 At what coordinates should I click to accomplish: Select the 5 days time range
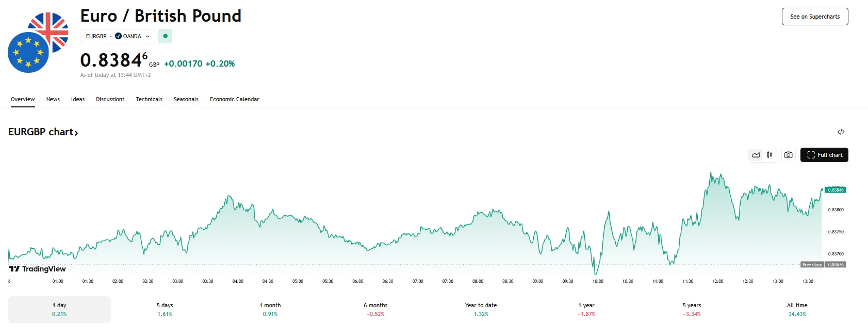[x=165, y=309]
